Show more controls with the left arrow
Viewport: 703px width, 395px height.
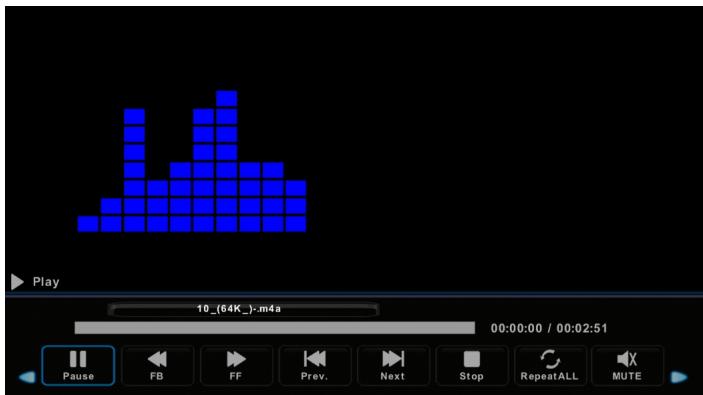pos(27,377)
